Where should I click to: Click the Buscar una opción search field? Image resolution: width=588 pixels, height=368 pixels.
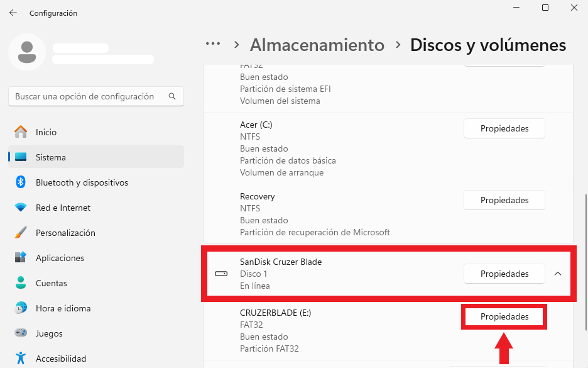[96, 96]
